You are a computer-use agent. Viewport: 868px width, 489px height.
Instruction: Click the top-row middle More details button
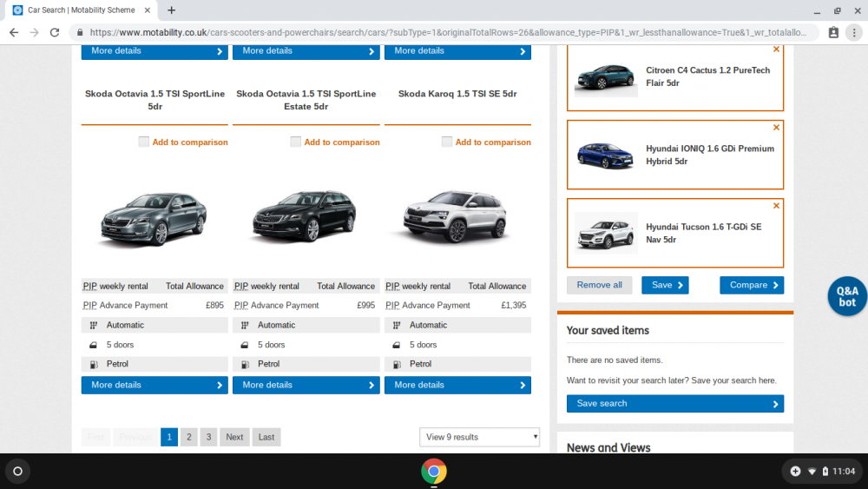point(306,51)
